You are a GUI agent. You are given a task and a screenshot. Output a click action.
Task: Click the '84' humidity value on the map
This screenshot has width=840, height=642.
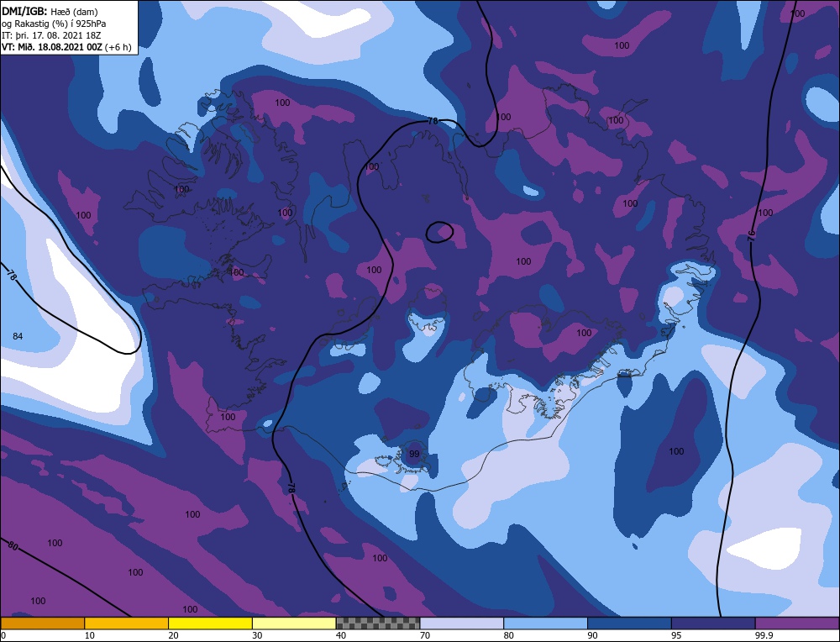click(18, 336)
